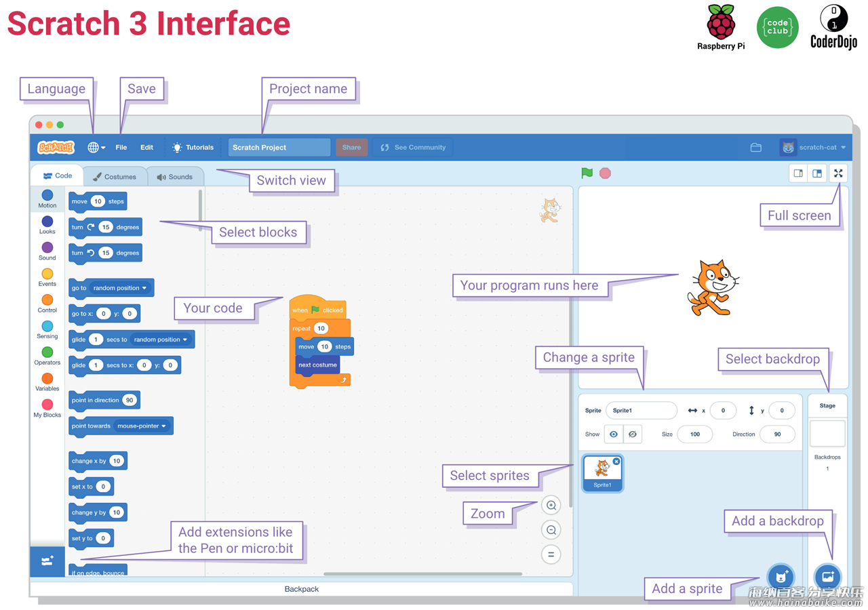This screenshot has width=868, height=610.
Task: Open the My Stuff folder icon
Action: click(x=756, y=147)
